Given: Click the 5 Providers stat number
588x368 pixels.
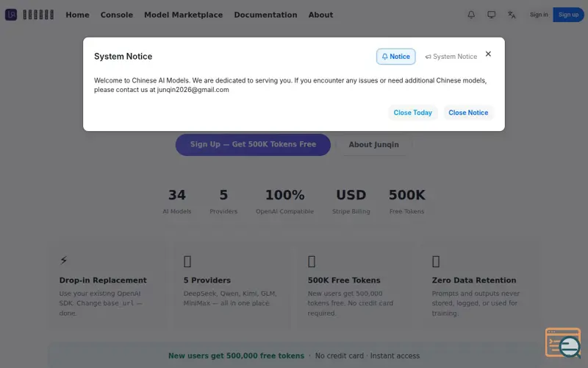Looking at the screenshot, I should pos(223,195).
